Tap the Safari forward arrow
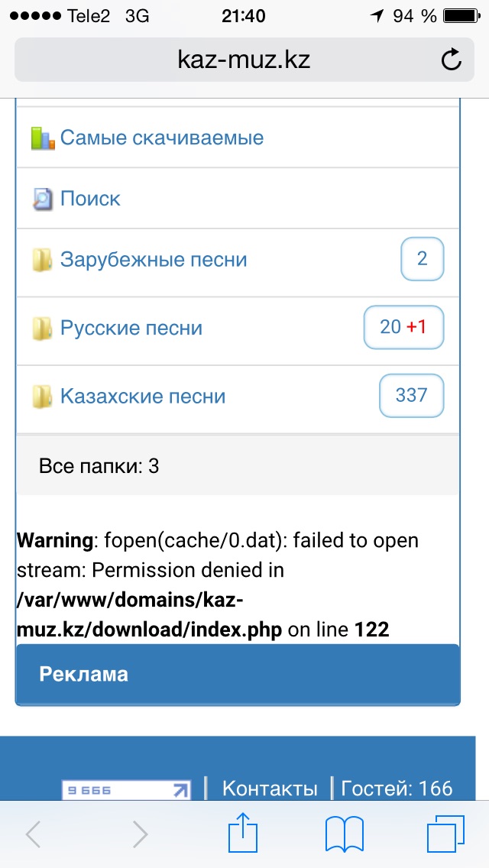489x868 pixels. click(x=140, y=834)
